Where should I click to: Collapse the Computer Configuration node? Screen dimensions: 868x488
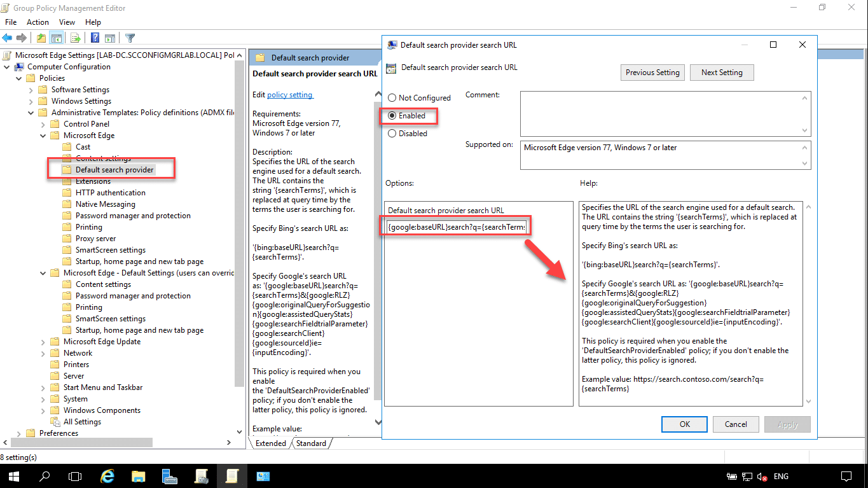tap(7, 67)
